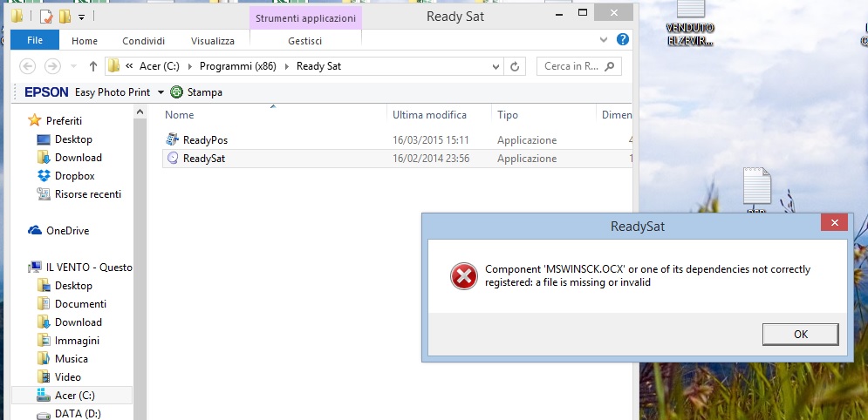Open Documenti folder in navigation pane
The height and width of the screenshot is (420, 868).
pyautogui.click(x=80, y=304)
